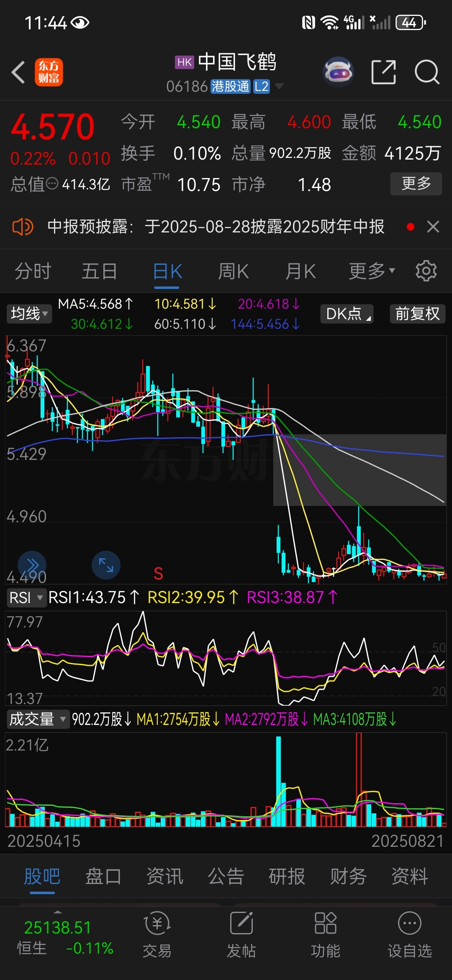The image size is (452, 980).
Task: Toggle 前复权 price adjustment button
Action: [x=417, y=314]
